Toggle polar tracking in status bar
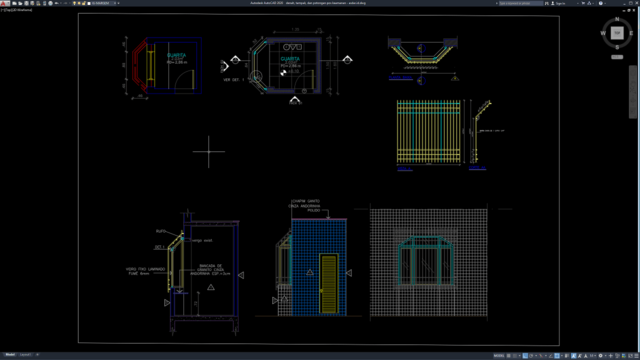 [x=531, y=356]
